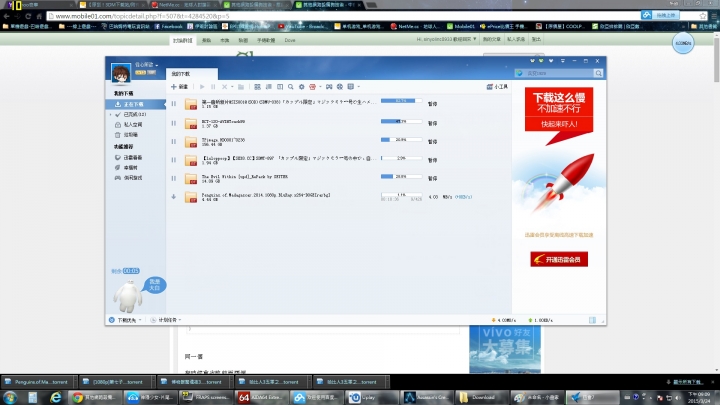
Task: Expand the 已完成 completed tree item
Action: click(x=111, y=114)
